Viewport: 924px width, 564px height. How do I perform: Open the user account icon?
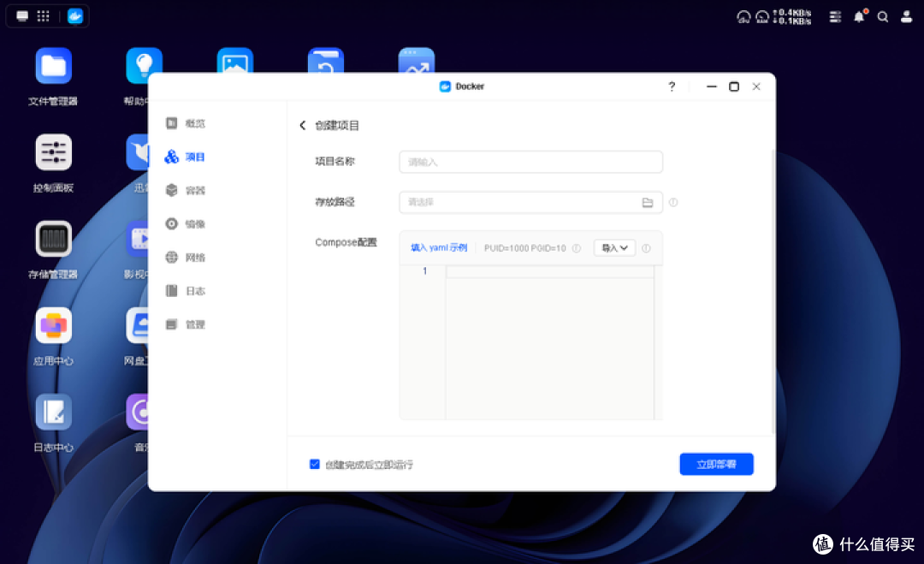[x=906, y=16]
